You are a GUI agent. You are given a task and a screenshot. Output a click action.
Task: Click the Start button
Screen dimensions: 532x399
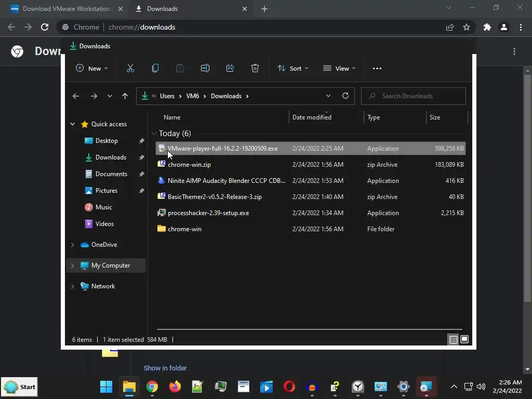click(19, 387)
